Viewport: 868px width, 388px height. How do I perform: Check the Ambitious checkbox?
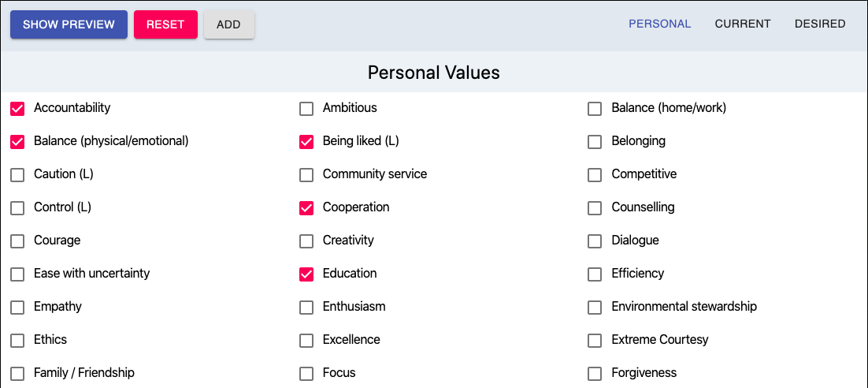(306, 108)
